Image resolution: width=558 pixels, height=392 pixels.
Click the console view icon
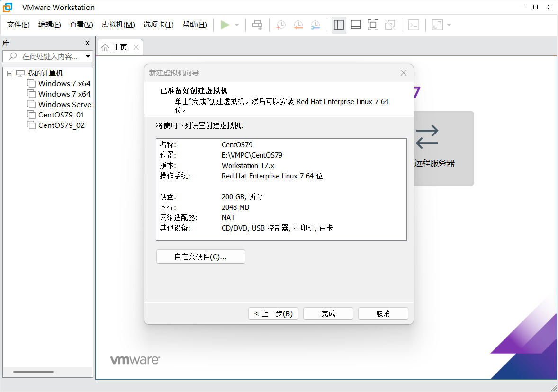(x=414, y=25)
